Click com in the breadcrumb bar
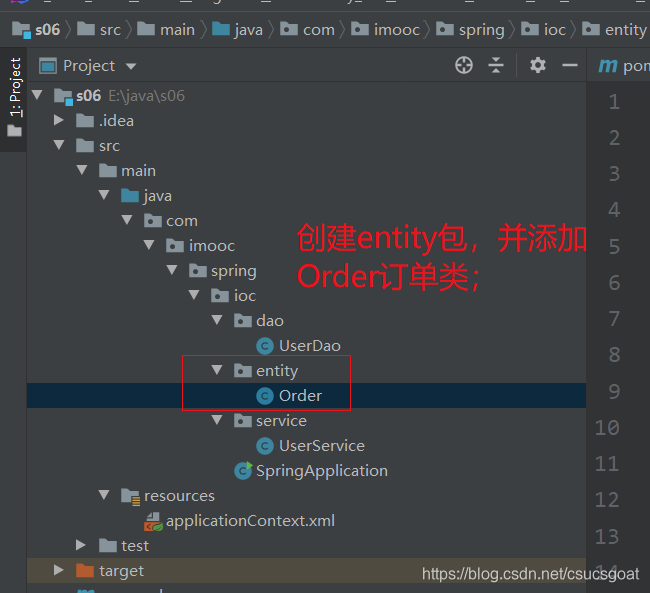 pyautogui.click(x=319, y=30)
